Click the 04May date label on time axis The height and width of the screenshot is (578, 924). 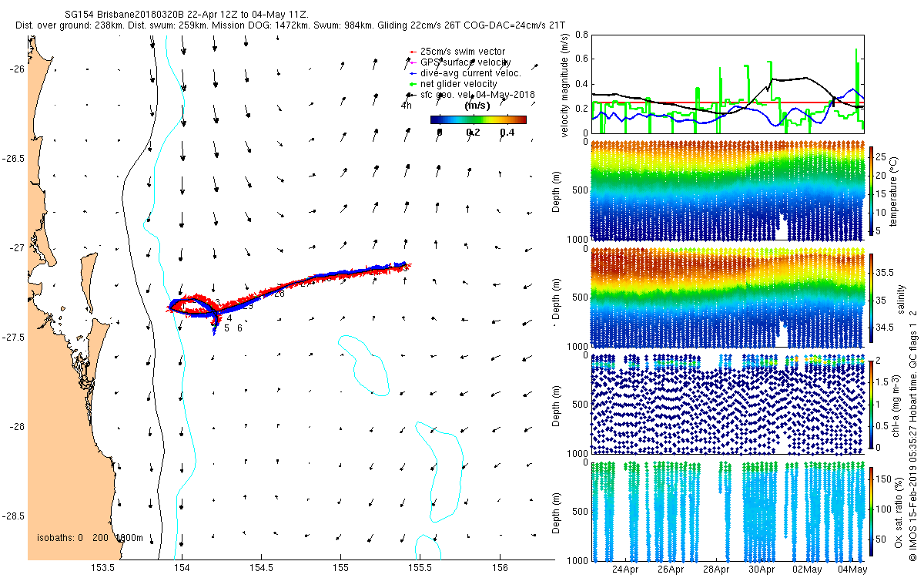853,570
